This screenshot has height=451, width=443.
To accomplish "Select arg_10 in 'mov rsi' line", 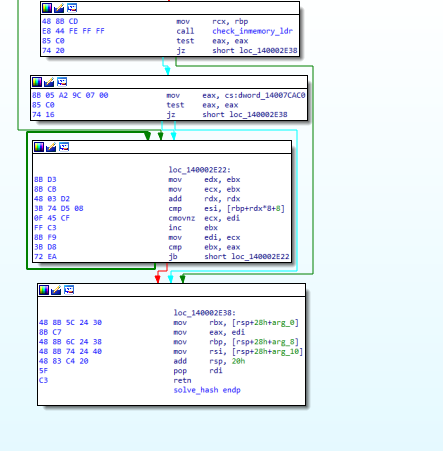I will click(286, 352).
